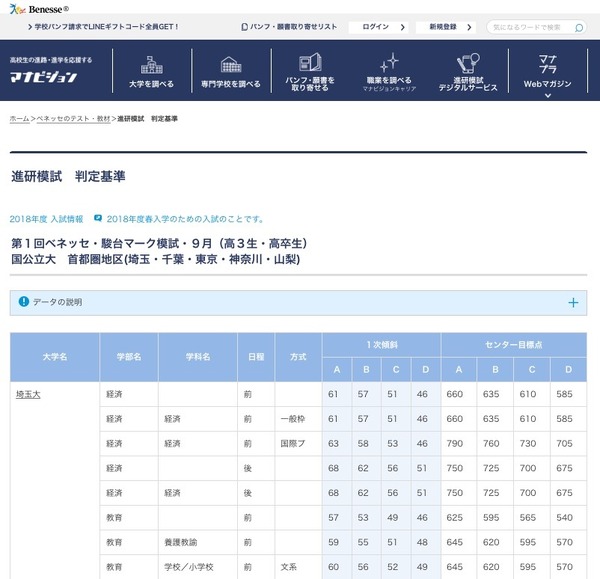Click the search magnifier icon
Screen dimensions: 600x579
coord(579,28)
